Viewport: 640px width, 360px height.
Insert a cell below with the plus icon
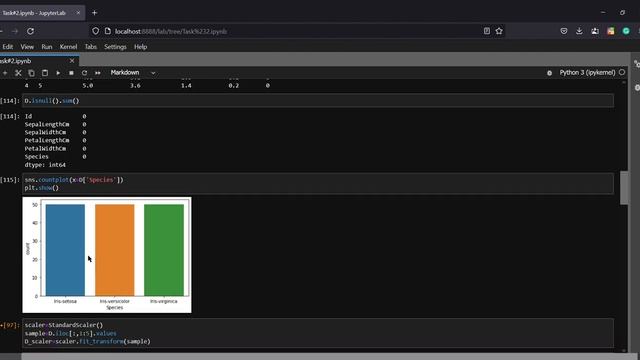tap(5, 73)
